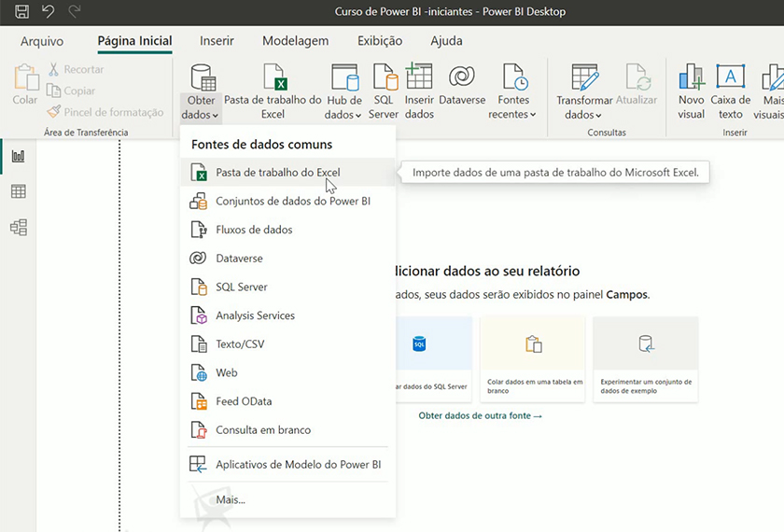Choose Pasta de trabalho do Excel menu item

pos(277,173)
